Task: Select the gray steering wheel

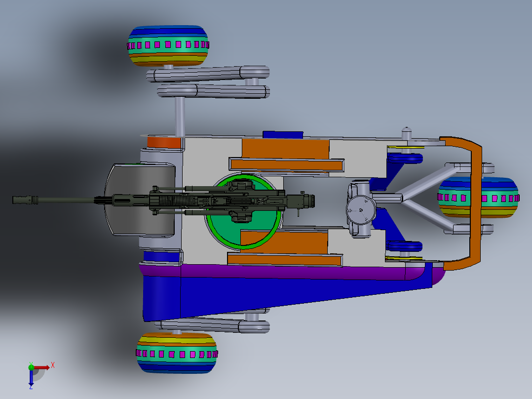Action: pos(361,209)
